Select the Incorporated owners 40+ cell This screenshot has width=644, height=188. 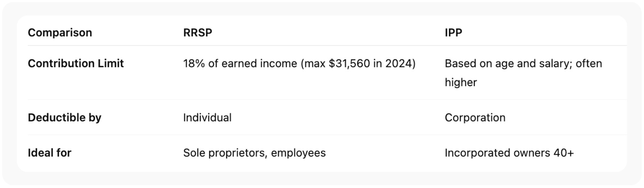click(x=509, y=153)
